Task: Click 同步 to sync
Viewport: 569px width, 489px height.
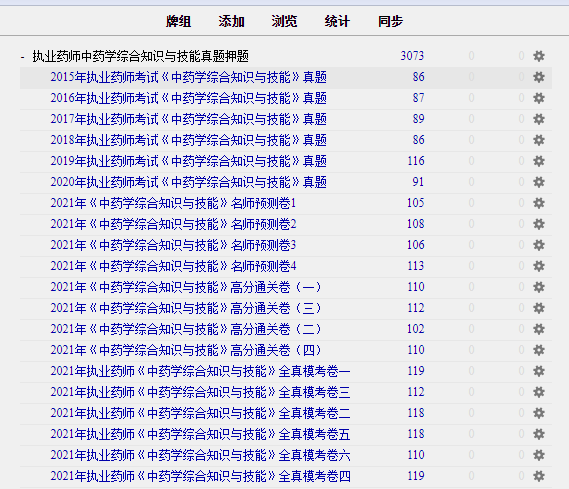Action: (x=390, y=21)
